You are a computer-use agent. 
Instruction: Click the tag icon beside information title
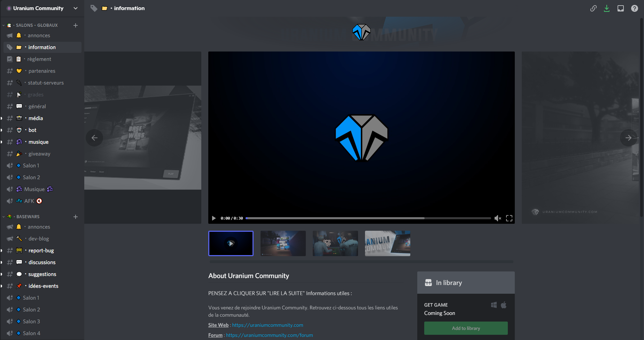(x=94, y=8)
